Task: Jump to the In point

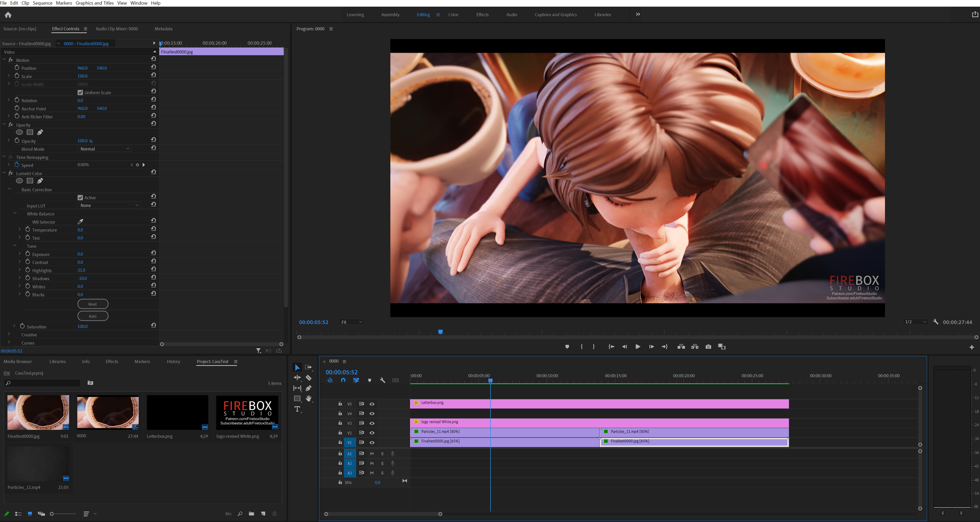Action: (x=611, y=347)
